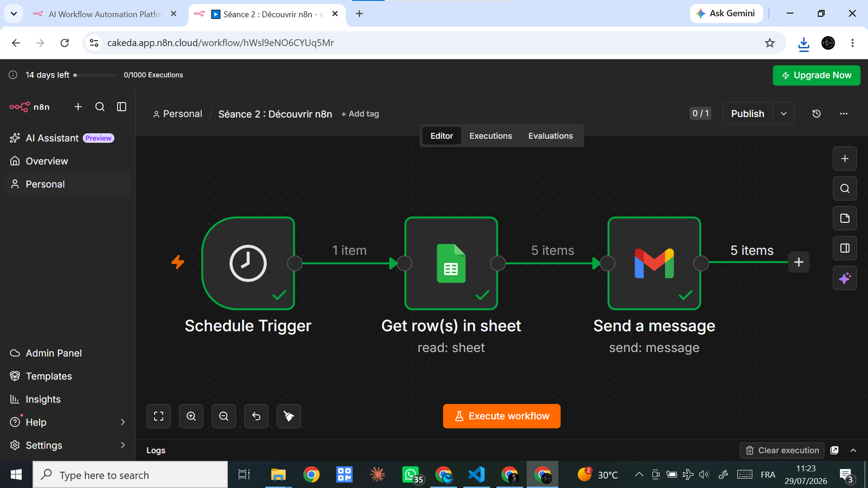Click workflow name Séance 2 : Découvrir n8n
Screen dimensions: 868x488
(275, 114)
